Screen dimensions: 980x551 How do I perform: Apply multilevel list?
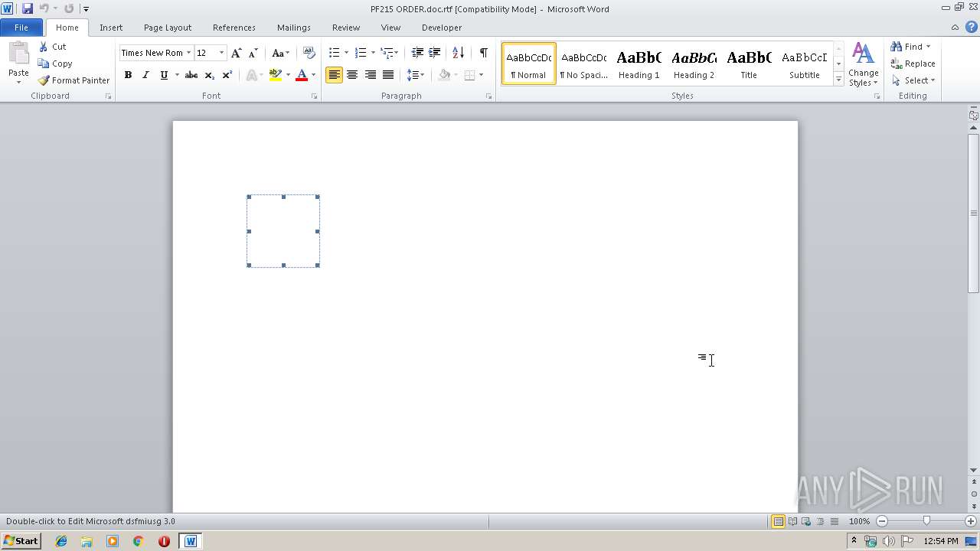pyautogui.click(x=387, y=53)
